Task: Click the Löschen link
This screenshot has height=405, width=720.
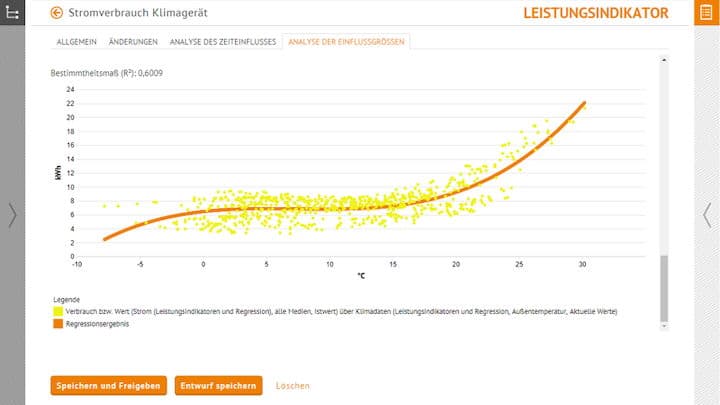Action: [x=292, y=386]
